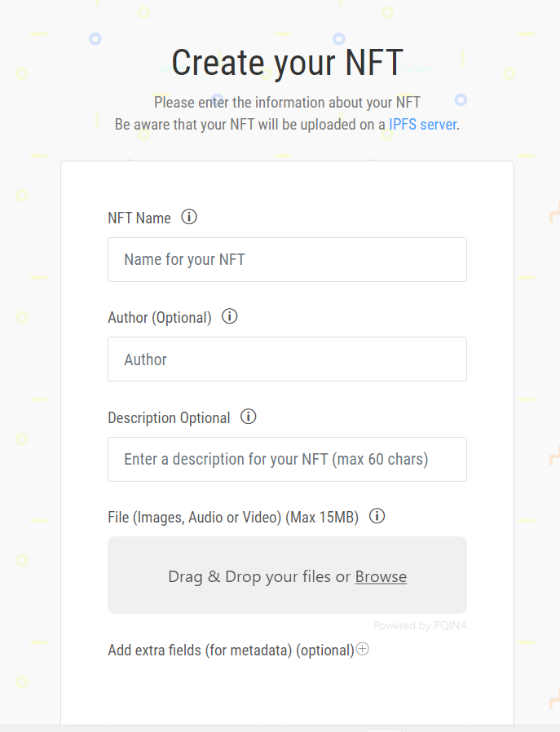Open the IPFS server link
560x732 pixels.
(422, 125)
